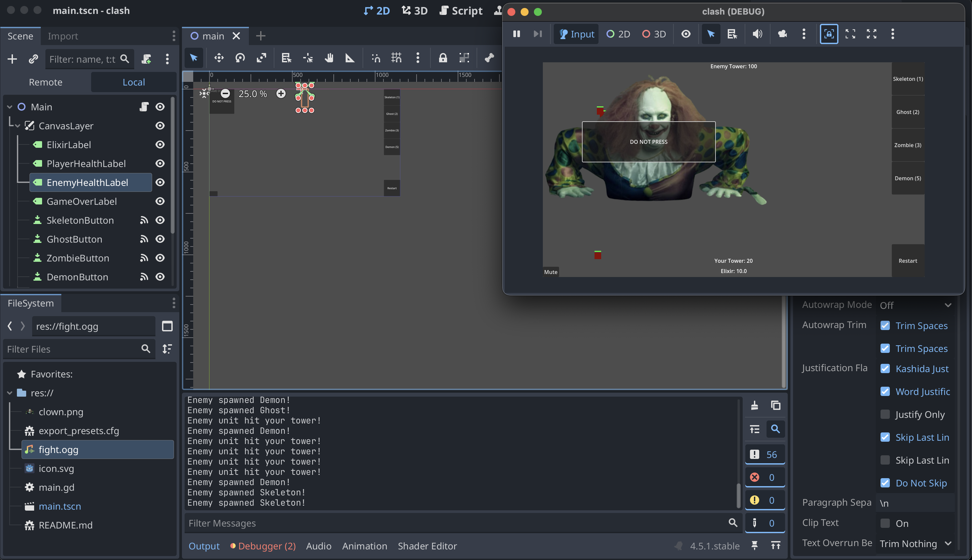Hide the EnemyHealthLabel node
Image resolution: width=972 pixels, height=560 pixels.
pyautogui.click(x=160, y=182)
